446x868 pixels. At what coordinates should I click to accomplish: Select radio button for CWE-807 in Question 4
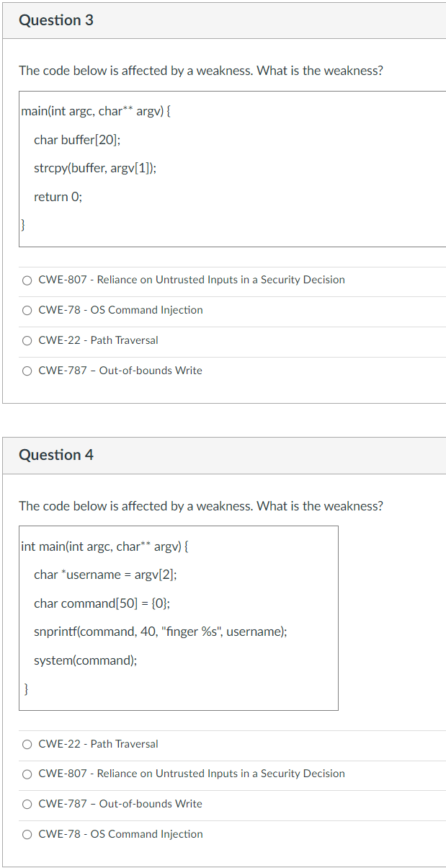point(27,774)
